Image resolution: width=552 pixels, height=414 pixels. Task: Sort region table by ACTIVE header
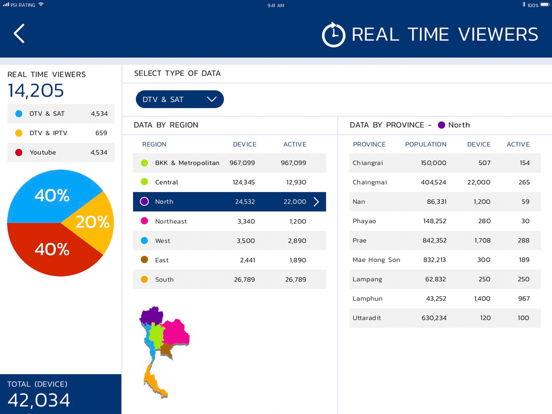pos(295,144)
